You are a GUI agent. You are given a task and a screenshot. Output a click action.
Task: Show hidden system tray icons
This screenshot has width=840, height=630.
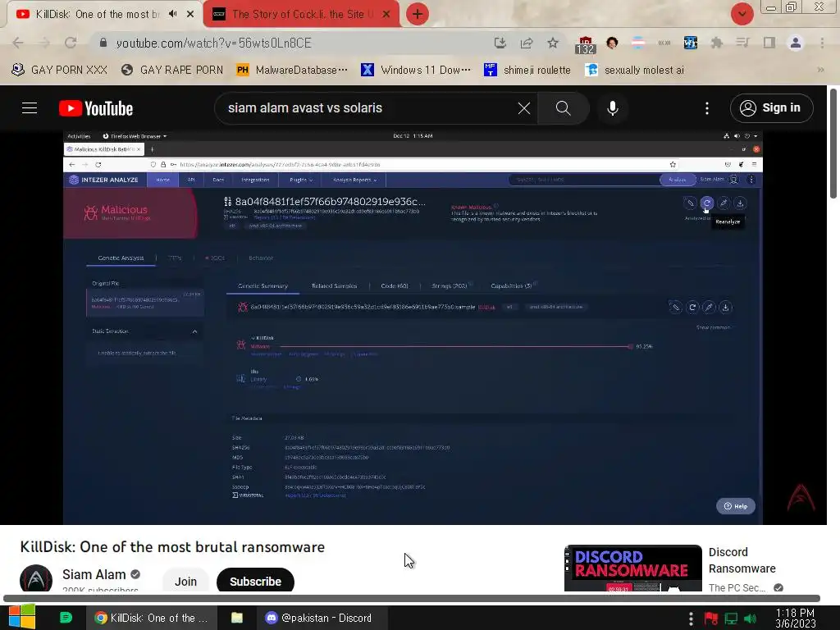tap(691, 619)
